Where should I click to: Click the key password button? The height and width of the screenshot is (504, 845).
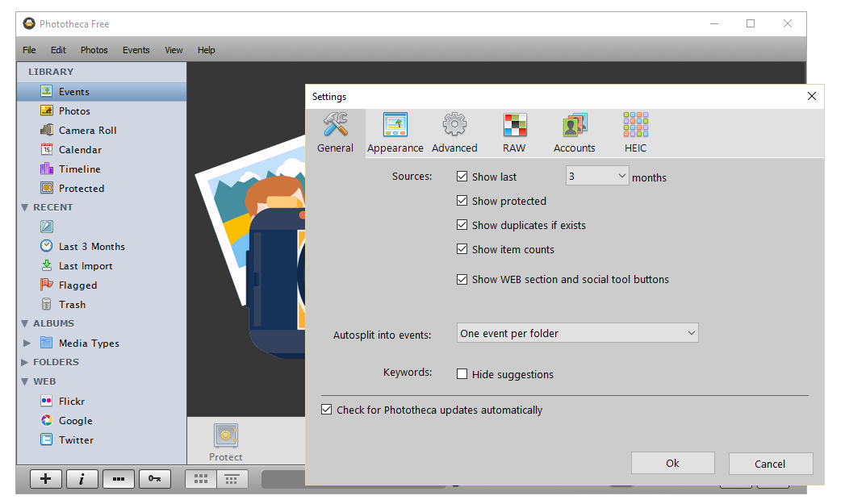click(x=155, y=479)
